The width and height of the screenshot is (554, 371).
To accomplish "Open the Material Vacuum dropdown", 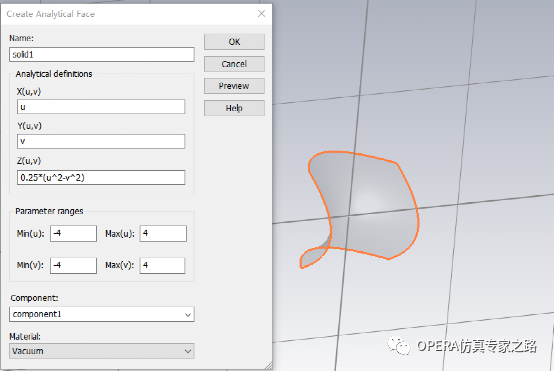I will pyautogui.click(x=102, y=351).
